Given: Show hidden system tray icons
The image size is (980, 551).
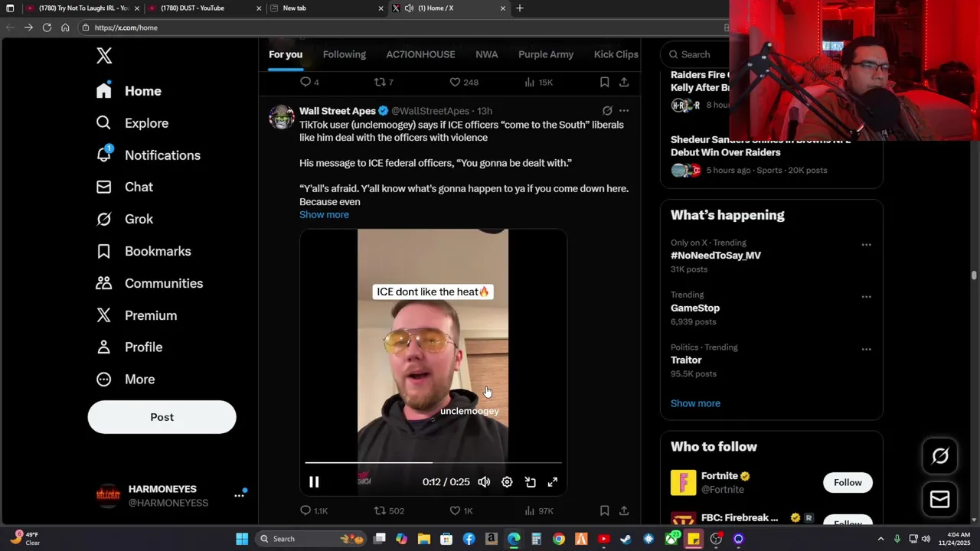Looking at the screenshot, I should [x=880, y=539].
